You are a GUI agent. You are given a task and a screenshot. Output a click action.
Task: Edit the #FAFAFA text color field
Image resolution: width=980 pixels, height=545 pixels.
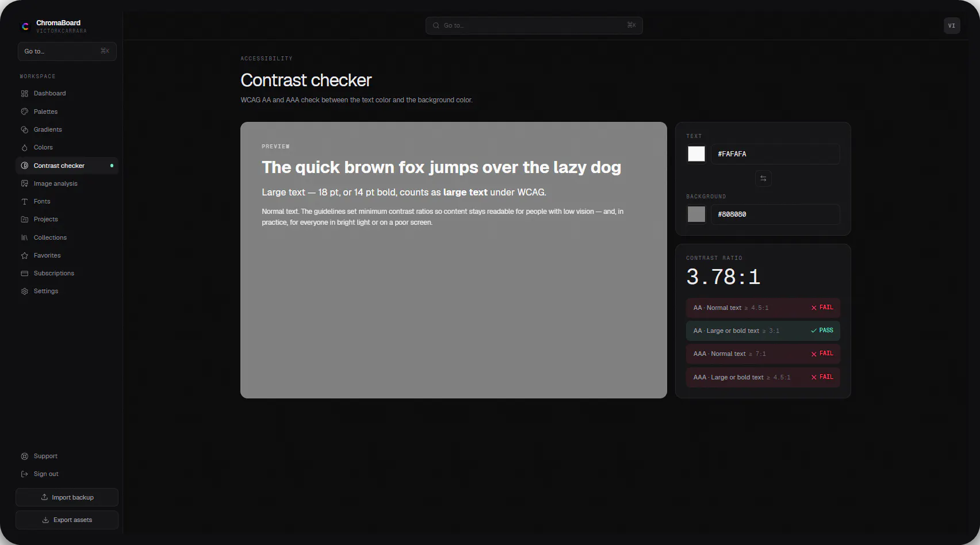(775, 154)
